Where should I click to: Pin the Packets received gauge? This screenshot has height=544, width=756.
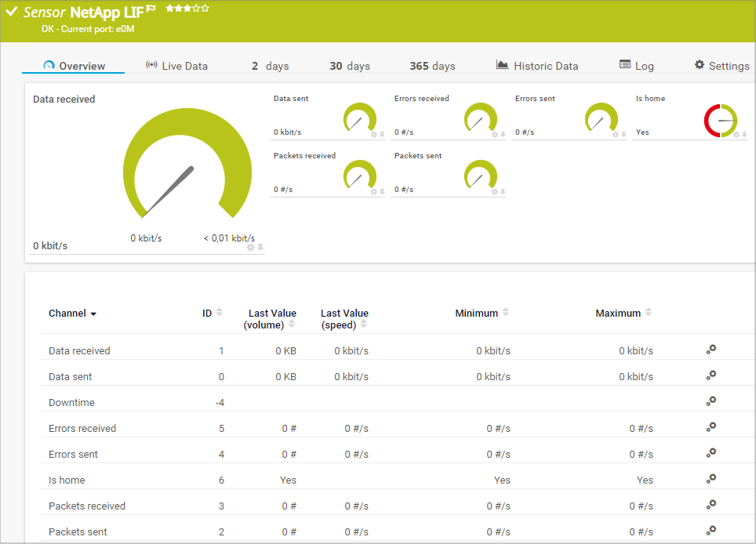tap(382, 192)
